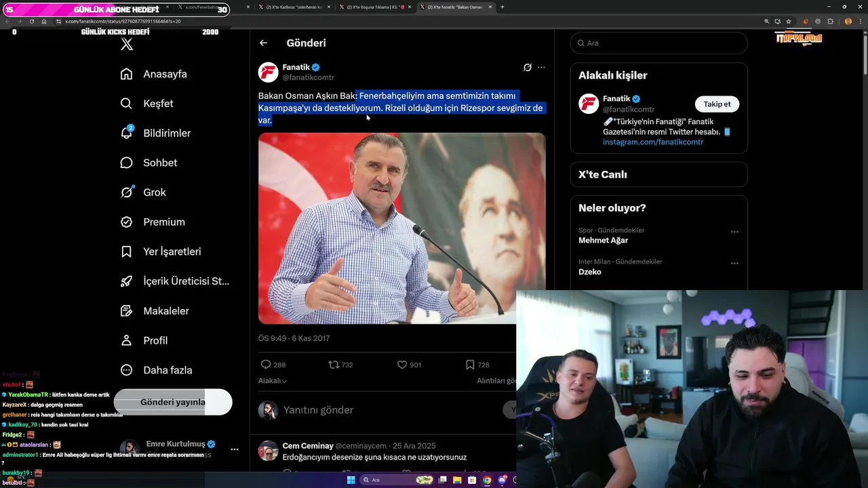Expand the Daha fazla sidebar menu
This screenshot has height=488, width=868.
click(x=157, y=370)
